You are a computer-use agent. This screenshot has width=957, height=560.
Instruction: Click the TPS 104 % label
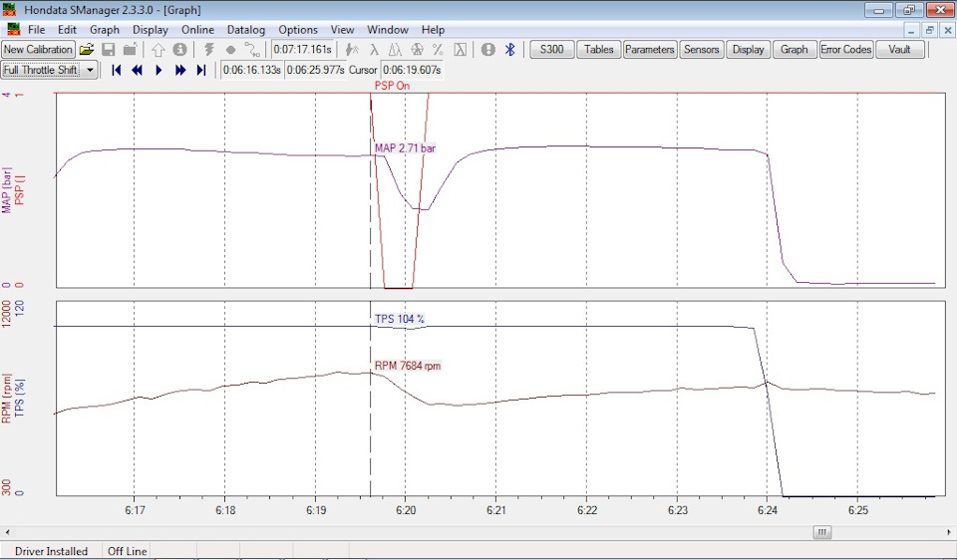400,319
